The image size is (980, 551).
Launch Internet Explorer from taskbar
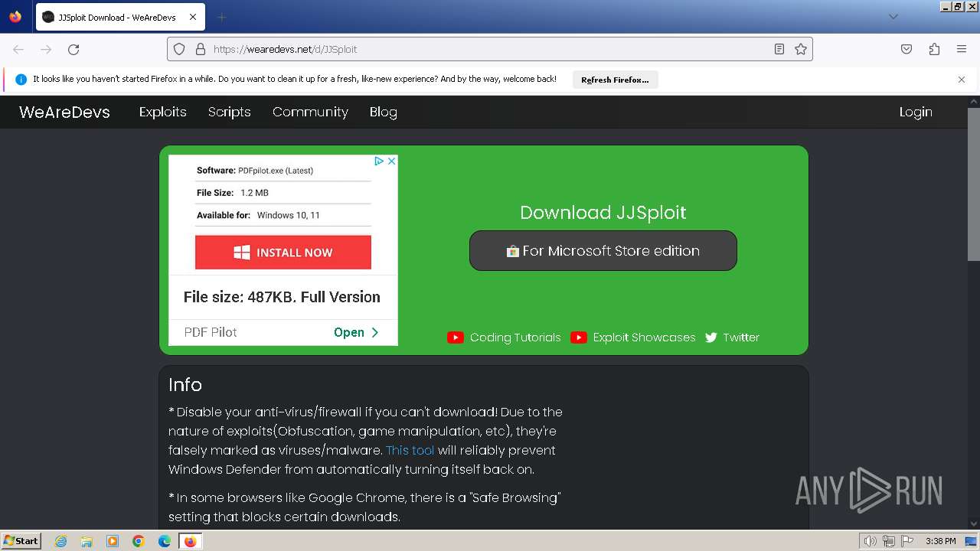tap(60, 541)
